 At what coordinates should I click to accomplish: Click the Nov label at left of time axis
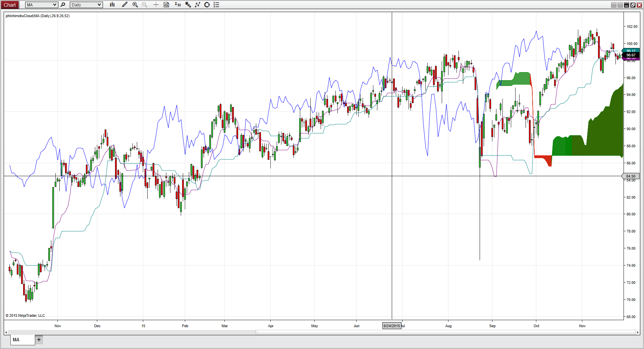click(58, 326)
